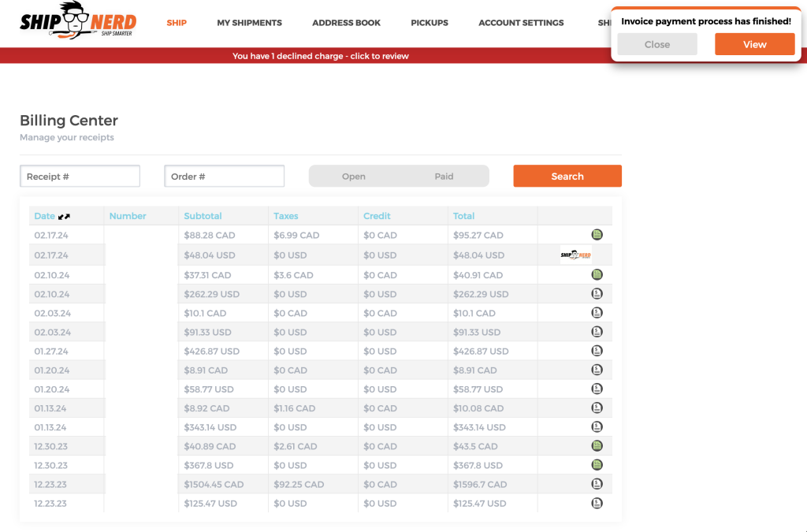Open the green receipt icon for $43.5 CAD

(597, 446)
